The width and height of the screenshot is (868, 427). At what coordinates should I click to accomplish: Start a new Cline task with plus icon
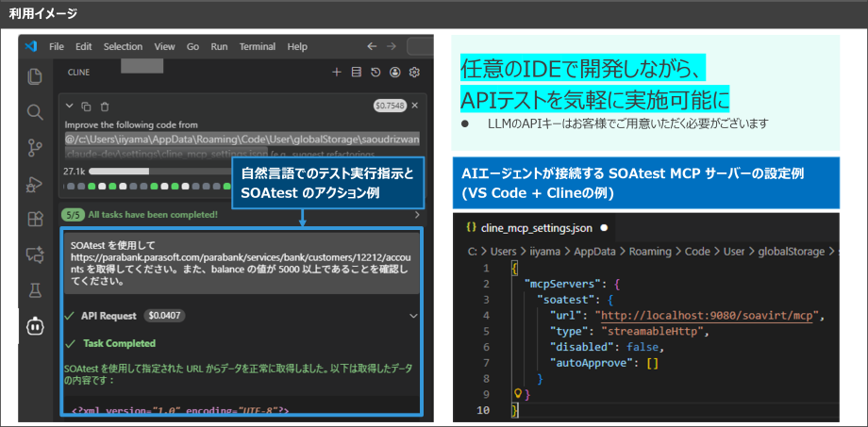click(336, 72)
